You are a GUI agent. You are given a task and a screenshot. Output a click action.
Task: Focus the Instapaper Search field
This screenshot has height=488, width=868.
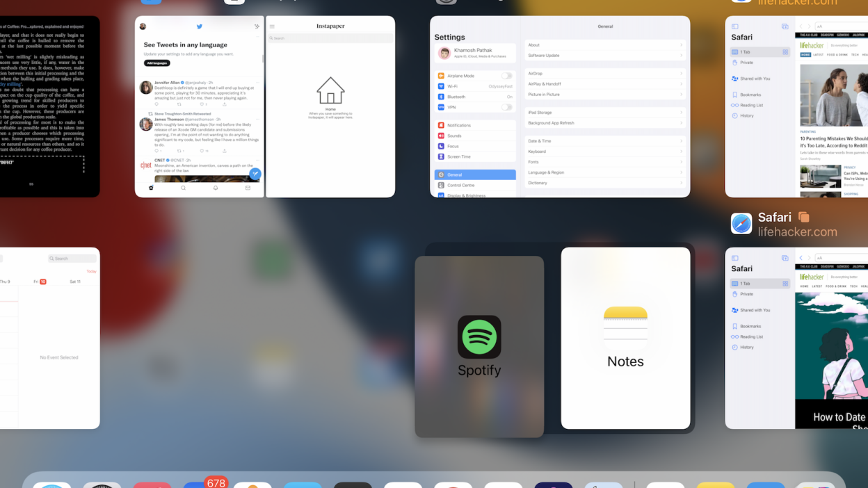coord(330,38)
